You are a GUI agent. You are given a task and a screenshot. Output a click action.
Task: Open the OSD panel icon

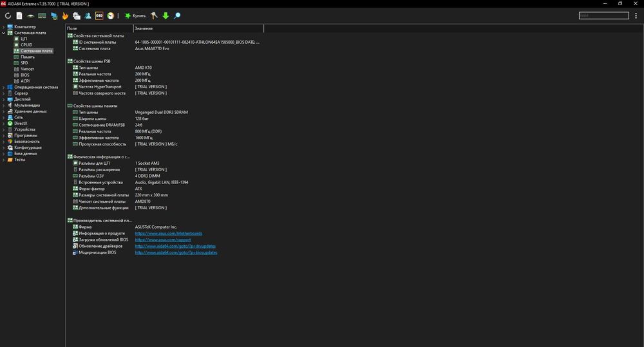[99, 15]
